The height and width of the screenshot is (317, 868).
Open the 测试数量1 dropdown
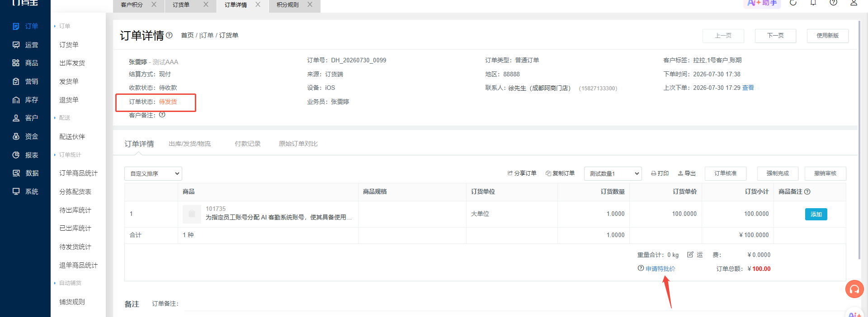point(613,173)
